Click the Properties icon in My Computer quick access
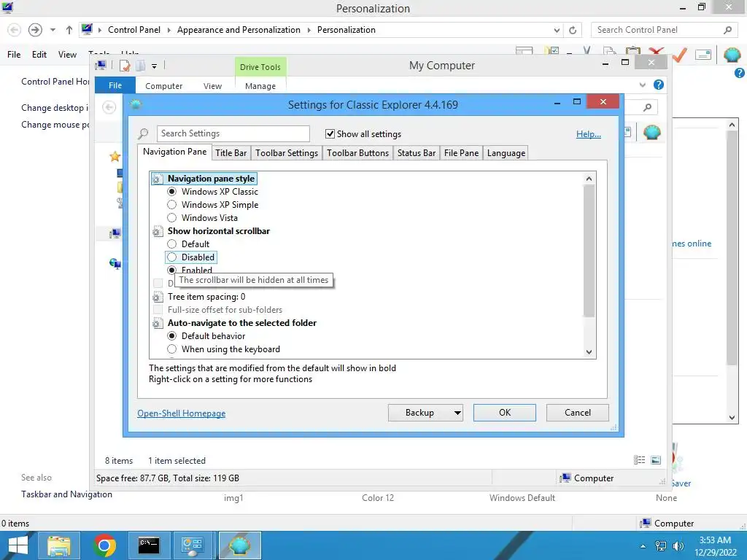 coord(125,66)
